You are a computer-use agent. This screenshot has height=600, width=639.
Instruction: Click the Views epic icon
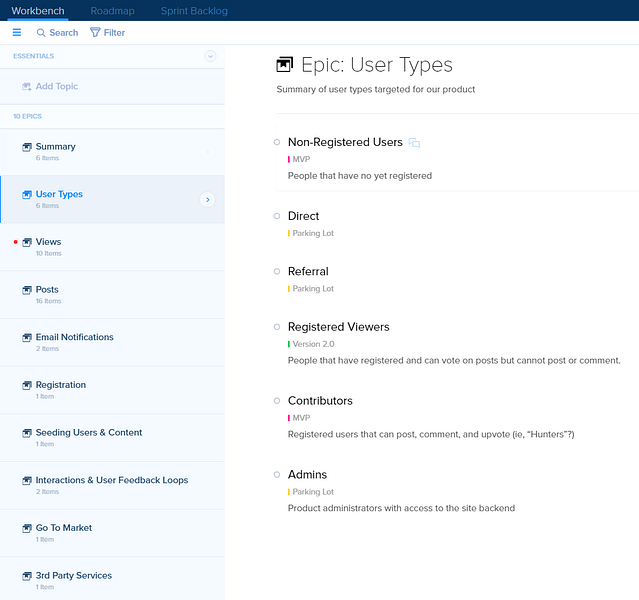pos(27,242)
